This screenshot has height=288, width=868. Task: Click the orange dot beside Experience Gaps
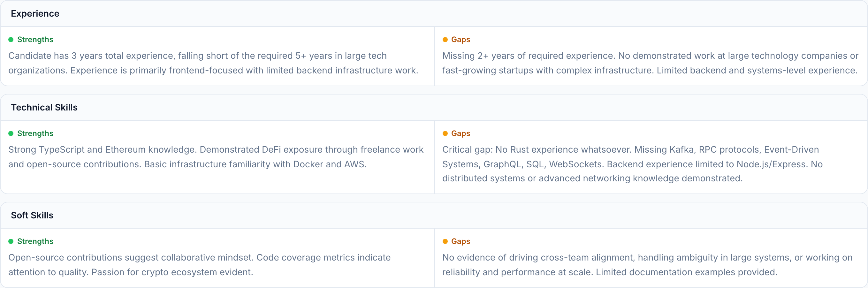tap(445, 40)
